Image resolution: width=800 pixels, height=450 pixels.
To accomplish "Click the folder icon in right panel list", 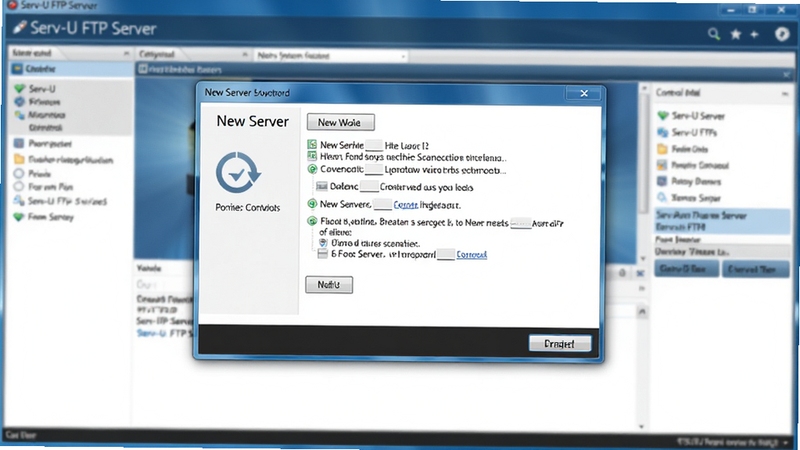I will coord(662,149).
